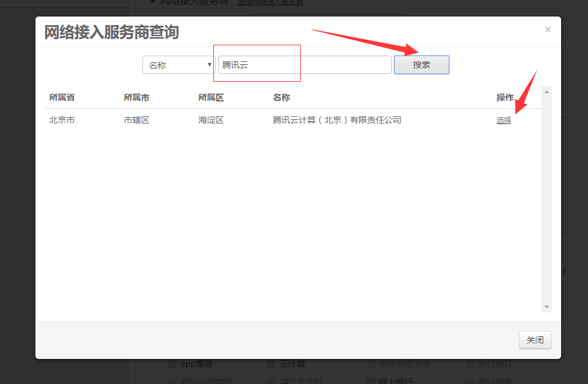Select the 腾讯云计算（北京）有限责任公司 result name
The height and width of the screenshot is (384, 588).
(337, 120)
